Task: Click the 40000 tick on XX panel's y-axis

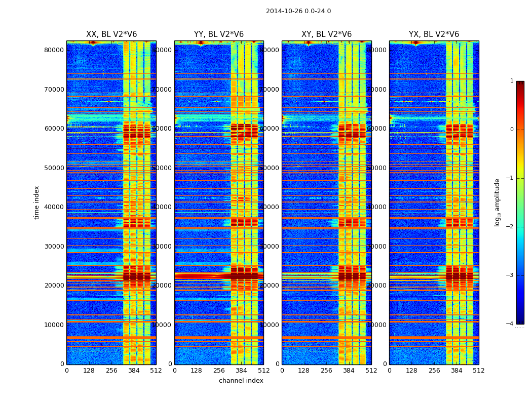Action: tap(55, 207)
